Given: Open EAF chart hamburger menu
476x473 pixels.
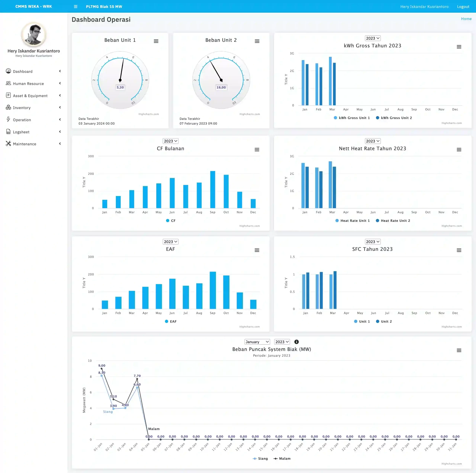Looking at the screenshot, I should (257, 250).
